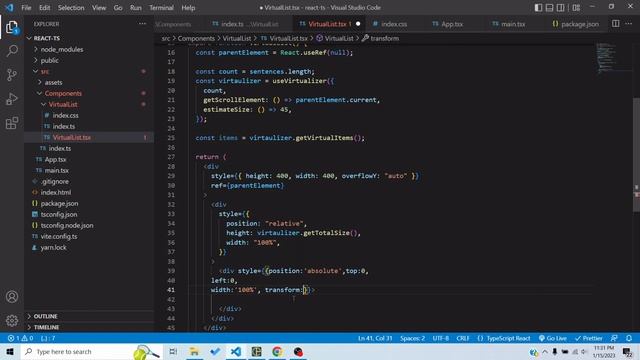Open the Run and Debug view

pyautogui.click(x=12, y=99)
